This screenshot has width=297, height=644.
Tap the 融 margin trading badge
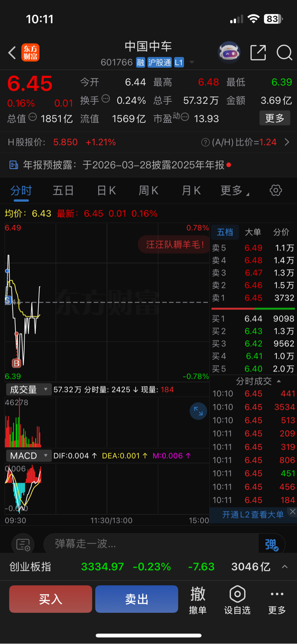(x=140, y=62)
